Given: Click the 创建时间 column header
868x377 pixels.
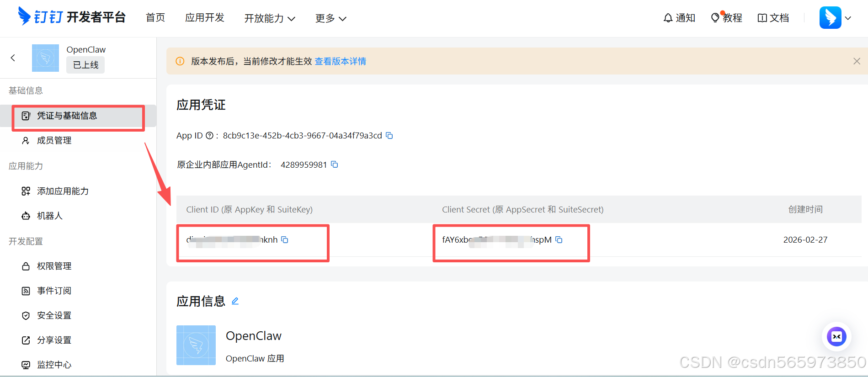Looking at the screenshot, I should pyautogui.click(x=805, y=209).
